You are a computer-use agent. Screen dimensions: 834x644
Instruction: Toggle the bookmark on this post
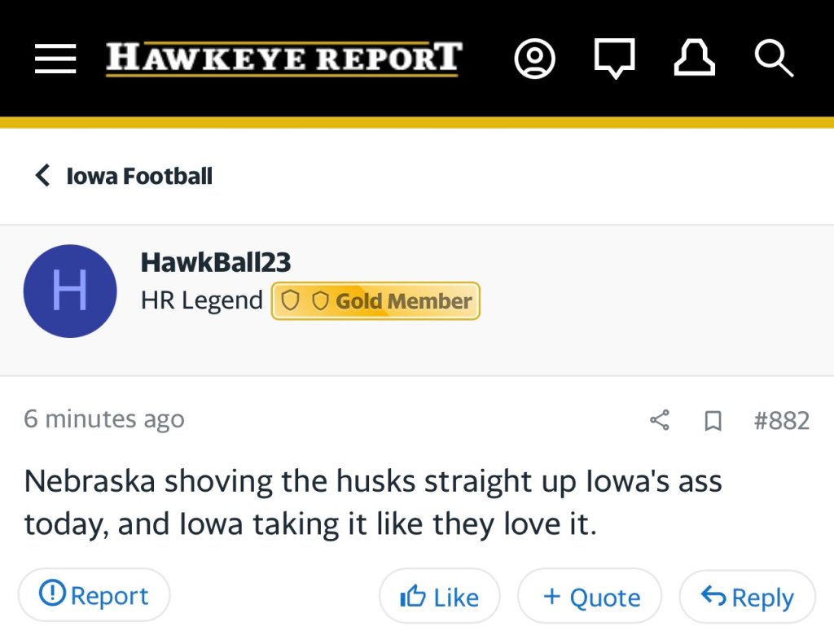pos(713,420)
